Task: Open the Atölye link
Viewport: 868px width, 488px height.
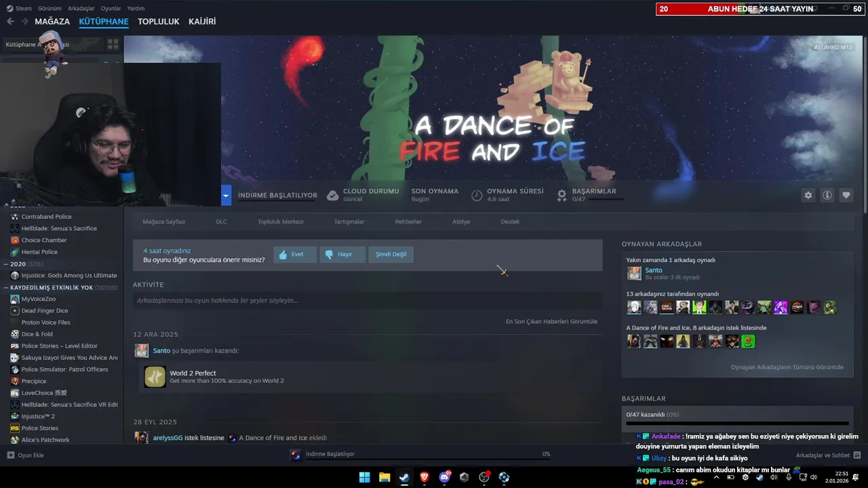Action: pos(461,222)
